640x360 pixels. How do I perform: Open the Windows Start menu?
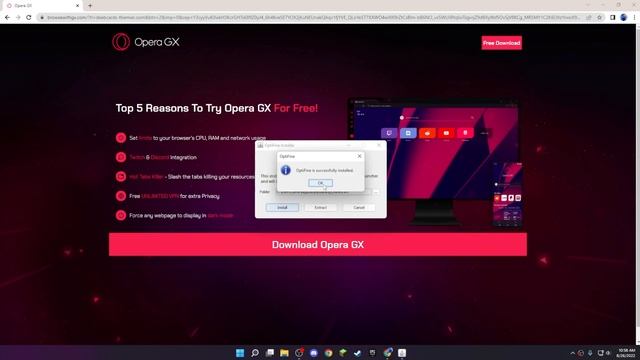[240, 353]
